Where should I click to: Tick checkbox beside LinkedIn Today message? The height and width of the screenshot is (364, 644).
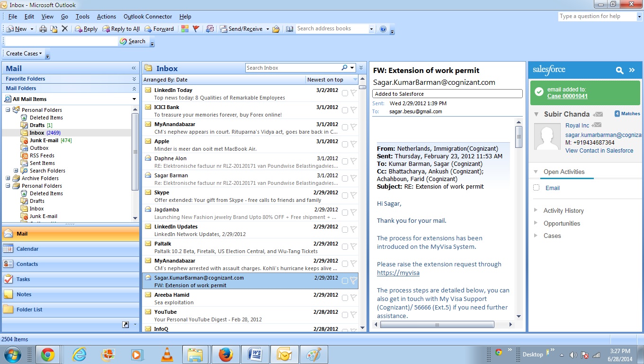[345, 93]
